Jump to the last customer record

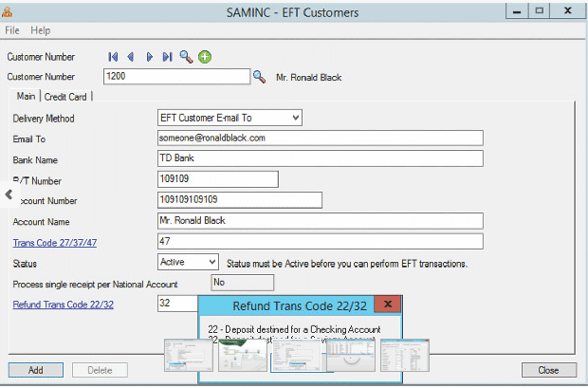[x=167, y=57]
